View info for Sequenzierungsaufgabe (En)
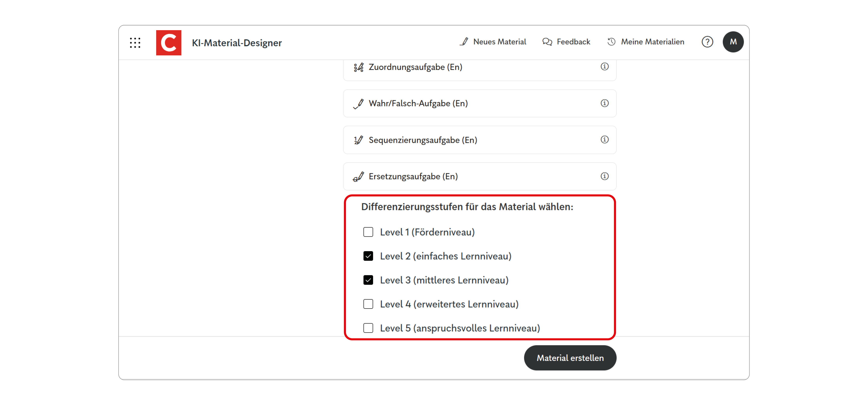Viewport: 868px width, 405px height. pyautogui.click(x=604, y=140)
